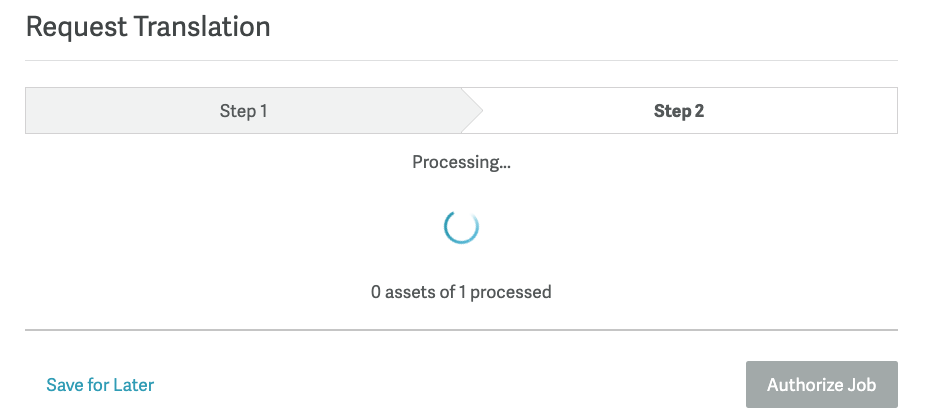The width and height of the screenshot is (933, 418).
Task: Click the digit '1' in the Step 1 label
Action: click(x=263, y=111)
